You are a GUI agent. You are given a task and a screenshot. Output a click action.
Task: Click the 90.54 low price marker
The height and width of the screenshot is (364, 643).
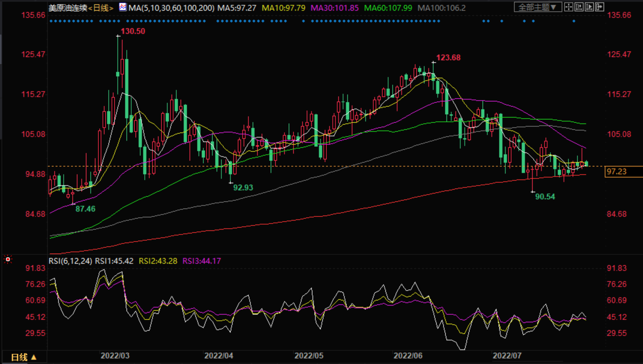(545, 197)
